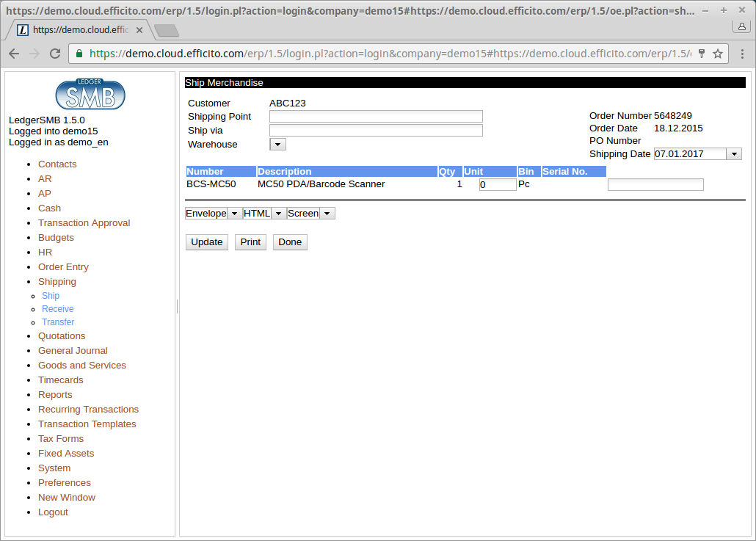Open the HTML format dropdown
This screenshot has width=756, height=541.
point(279,214)
